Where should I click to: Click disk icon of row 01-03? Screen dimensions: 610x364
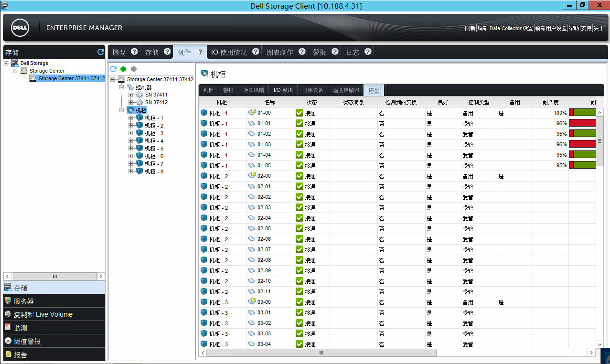click(252, 144)
